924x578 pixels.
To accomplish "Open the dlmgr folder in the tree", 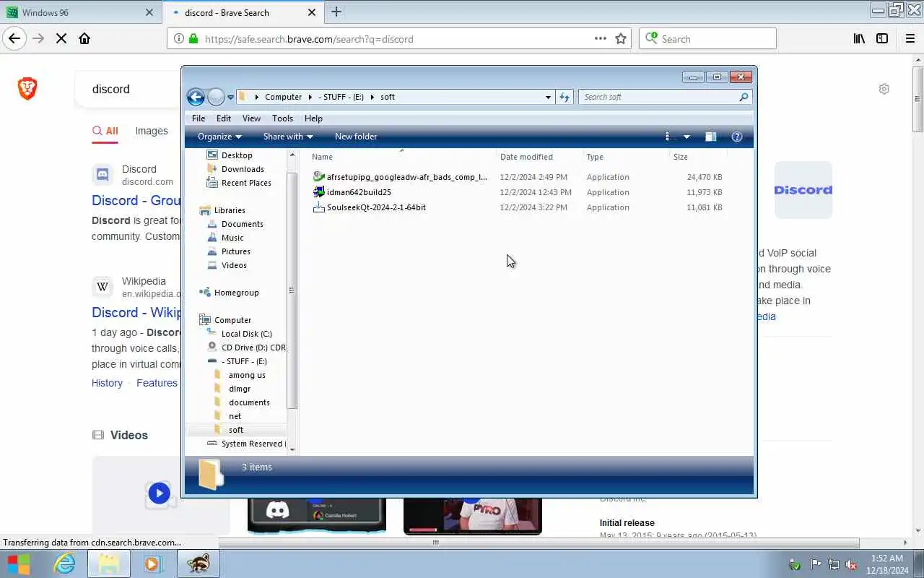I will click(x=240, y=389).
